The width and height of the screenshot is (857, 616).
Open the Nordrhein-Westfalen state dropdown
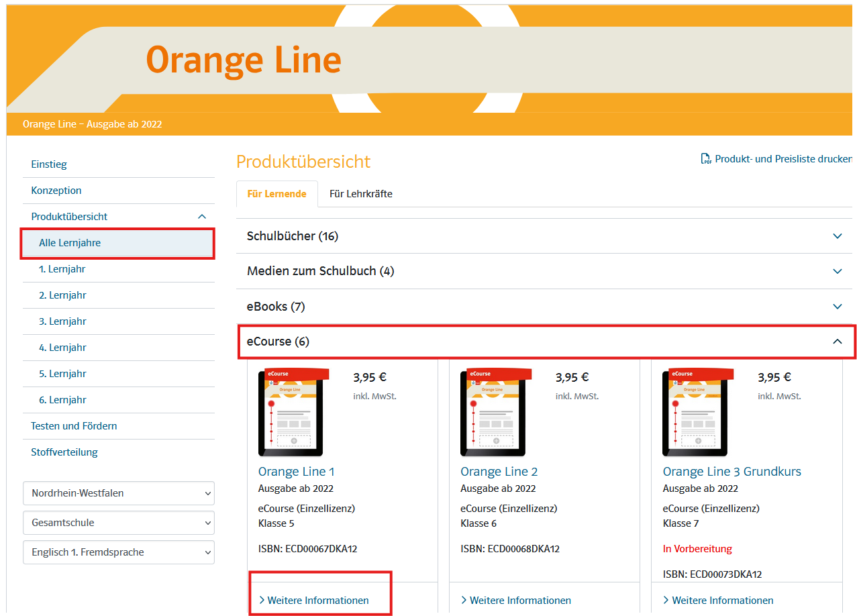tap(119, 493)
